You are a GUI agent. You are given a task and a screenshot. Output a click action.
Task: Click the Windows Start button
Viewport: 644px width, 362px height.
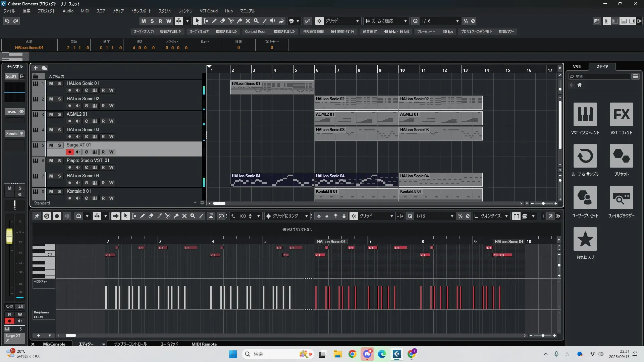[233, 354]
